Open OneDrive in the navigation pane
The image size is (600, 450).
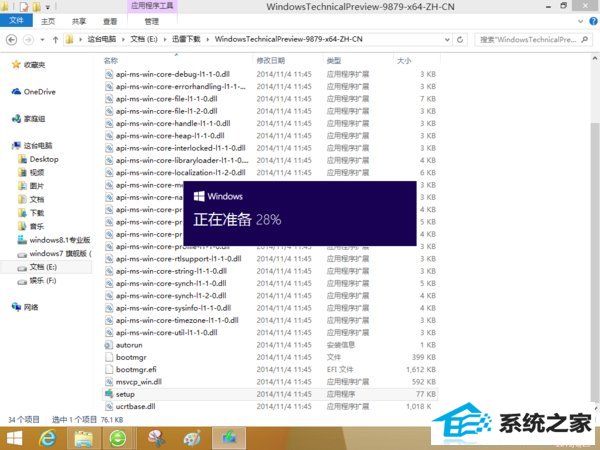39,92
